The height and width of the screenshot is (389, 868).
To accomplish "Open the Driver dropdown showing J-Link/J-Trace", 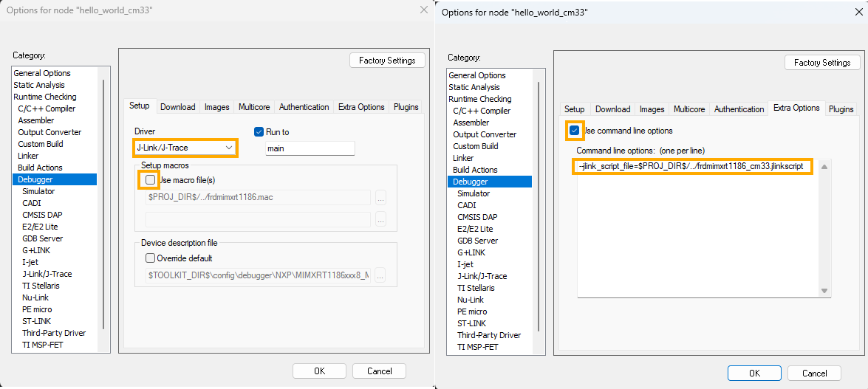I will [185, 148].
